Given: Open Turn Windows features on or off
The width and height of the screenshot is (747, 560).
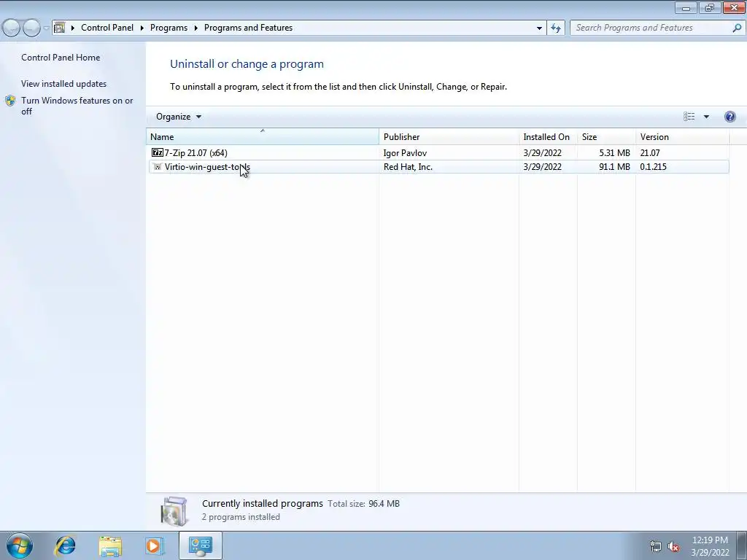Looking at the screenshot, I should pyautogui.click(x=77, y=106).
